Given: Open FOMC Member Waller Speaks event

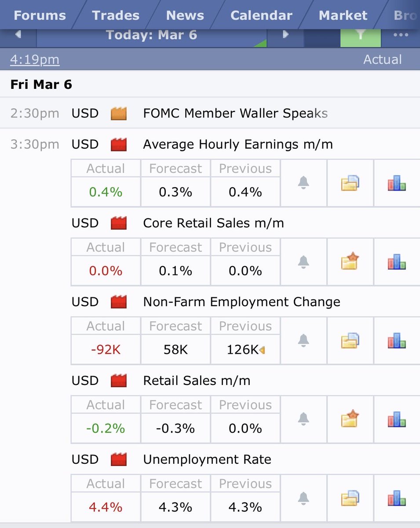Looking at the screenshot, I should tap(235, 114).
